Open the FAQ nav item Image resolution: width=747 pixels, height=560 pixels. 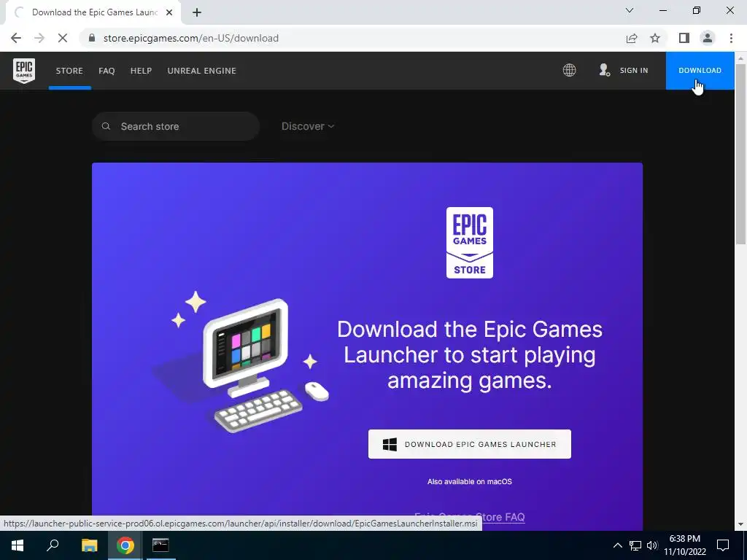pyautogui.click(x=107, y=71)
